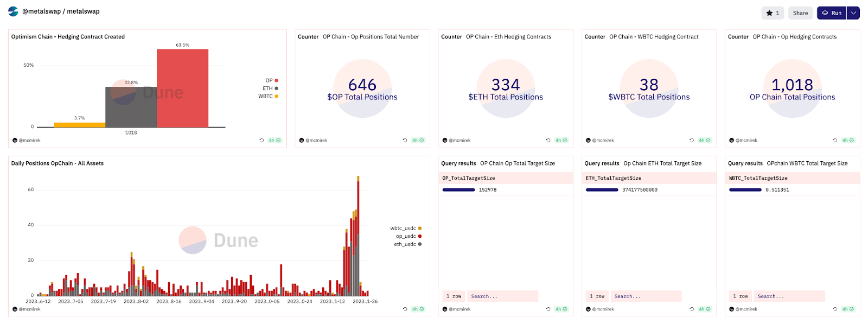The image size is (868, 323).
Task: Open OP Chain Op Total Target Size title
Action: tap(518, 163)
